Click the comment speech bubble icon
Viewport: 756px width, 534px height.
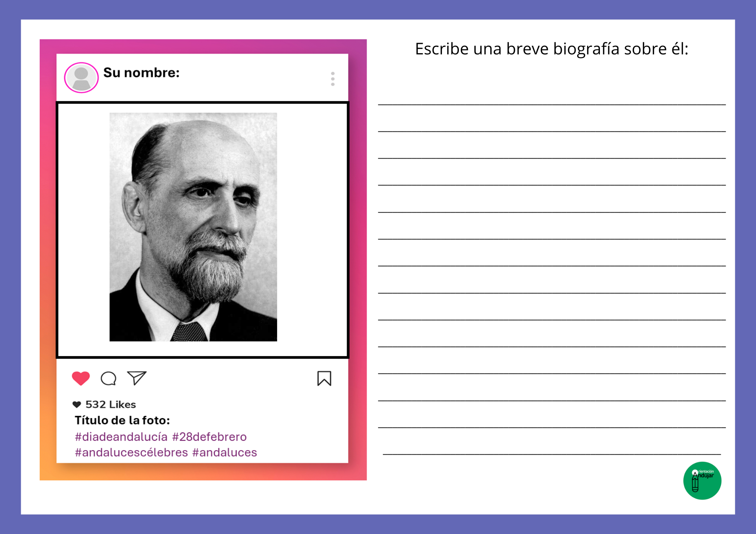(108, 378)
